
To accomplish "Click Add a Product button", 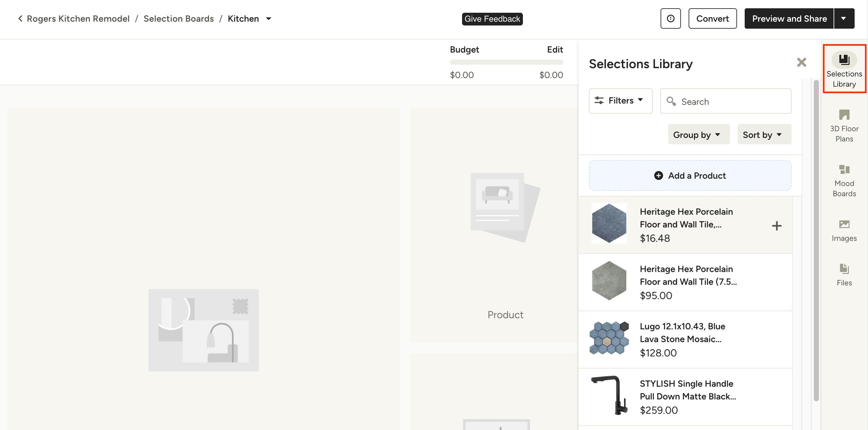I will click(690, 176).
